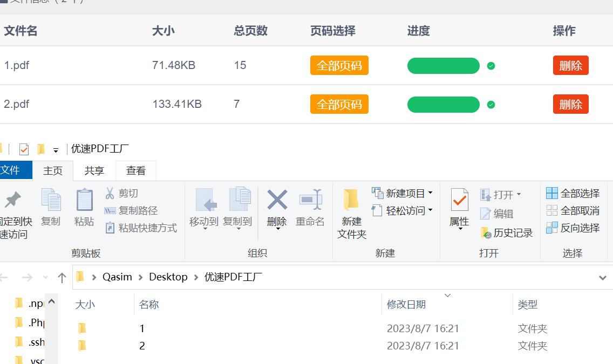Open the 名称 column sort dropdown
The height and width of the screenshot is (364, 613).
[448, 296]
